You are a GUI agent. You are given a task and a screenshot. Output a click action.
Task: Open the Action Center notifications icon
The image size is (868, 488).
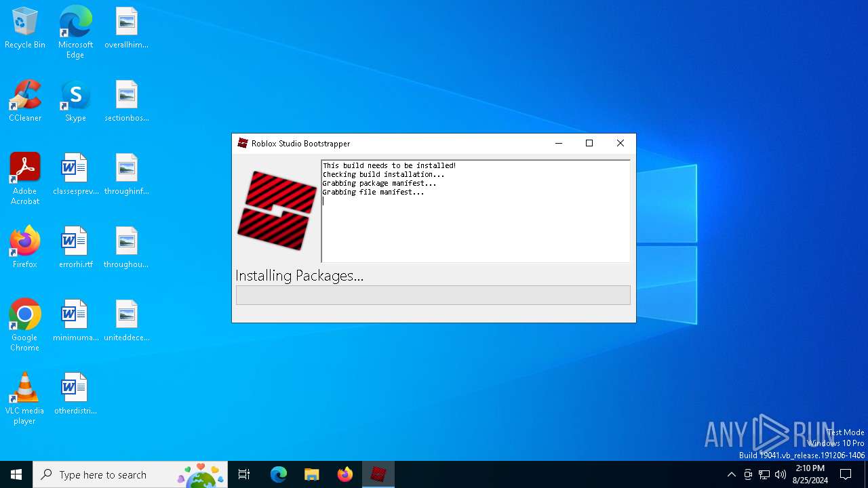coord(846,474)
